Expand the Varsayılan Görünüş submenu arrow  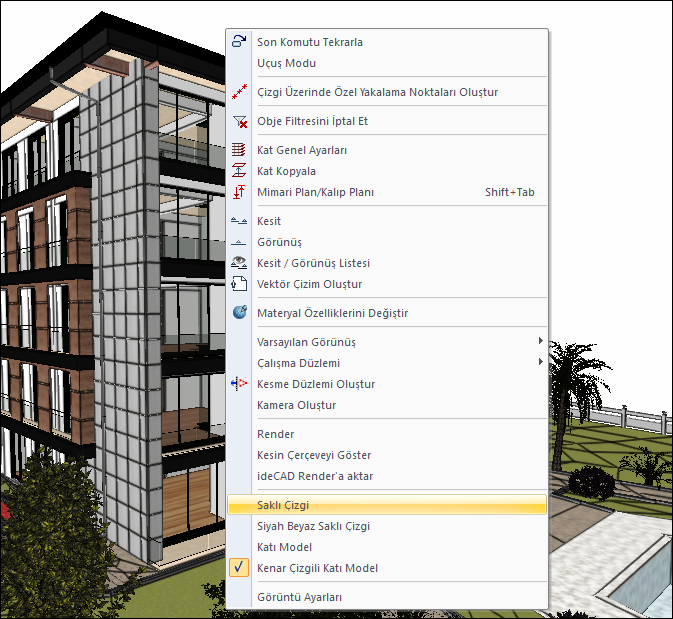[541, 342]
